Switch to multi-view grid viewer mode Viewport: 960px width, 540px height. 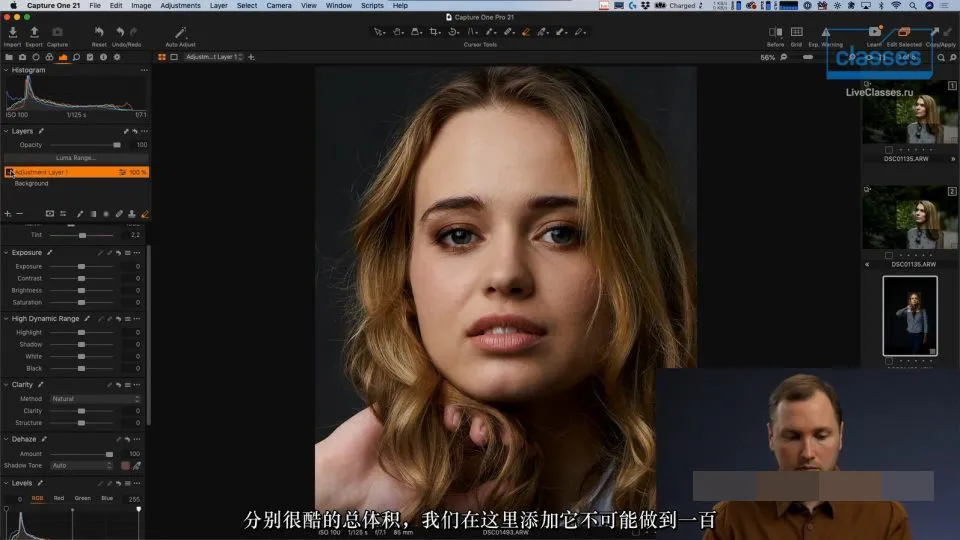click(x=162, y=57)
